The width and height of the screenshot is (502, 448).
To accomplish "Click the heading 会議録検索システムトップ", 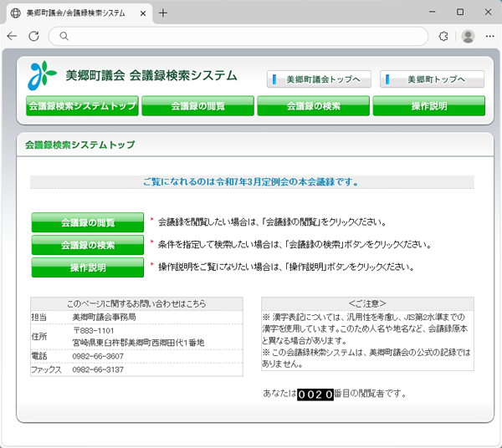I will (x=80, y=145).
